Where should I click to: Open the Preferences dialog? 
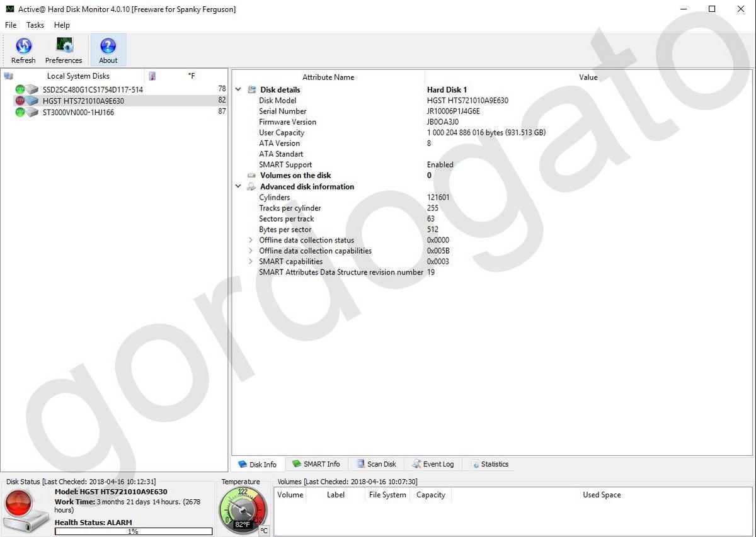pyautogui.click(x=64, y=49)
